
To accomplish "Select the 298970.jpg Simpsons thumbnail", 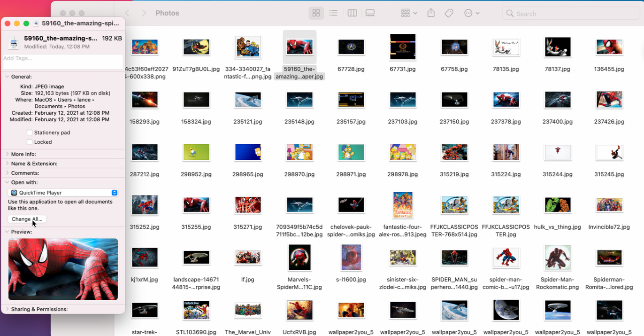I will (299, 152).
